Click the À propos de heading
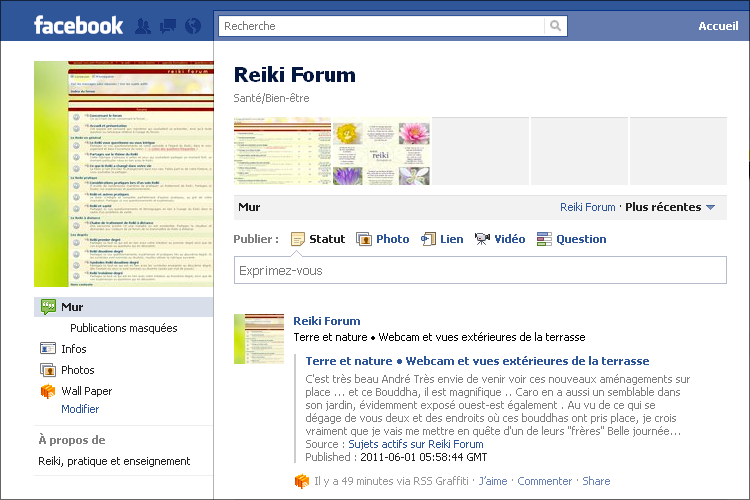The image size is (750, 500). tap(72, 440)
